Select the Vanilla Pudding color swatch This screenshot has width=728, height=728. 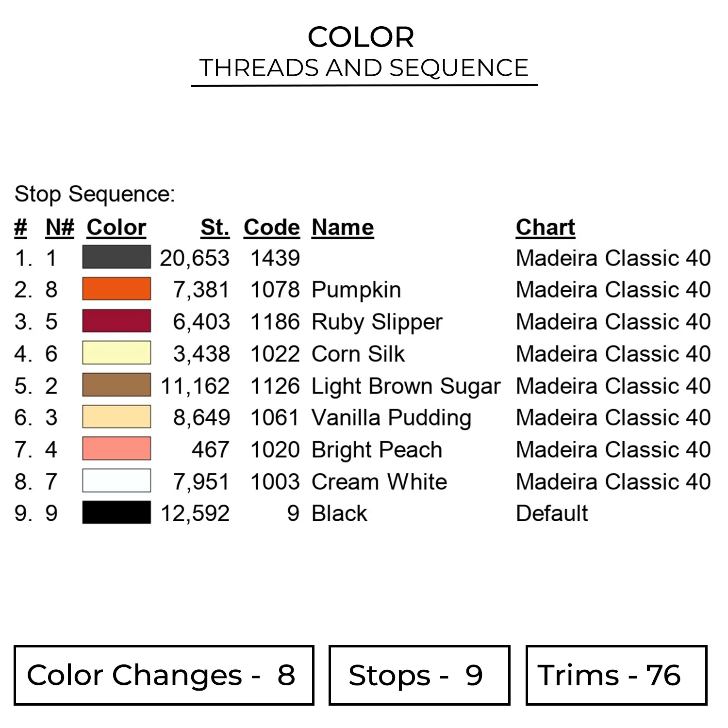[116, 417]
